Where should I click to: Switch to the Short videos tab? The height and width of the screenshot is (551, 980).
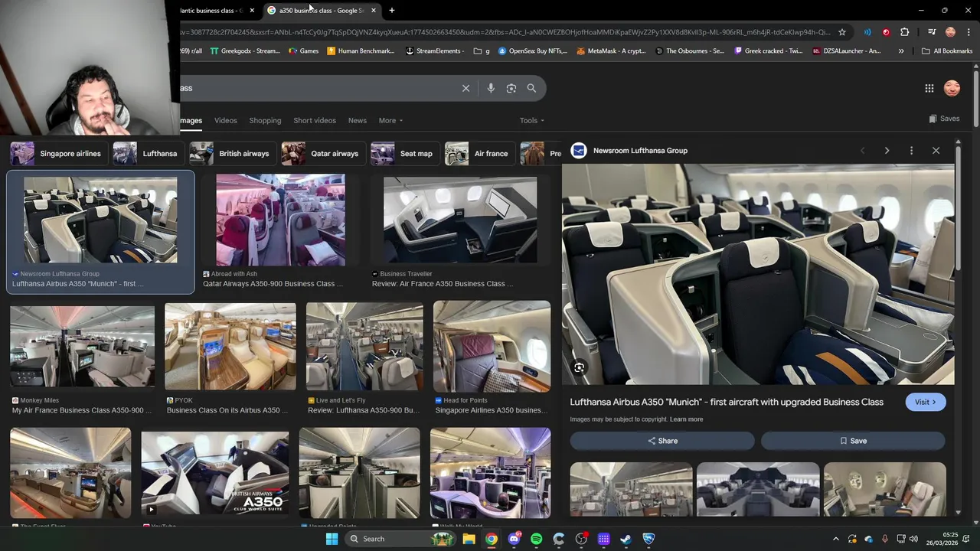click(x=315, y=120)
